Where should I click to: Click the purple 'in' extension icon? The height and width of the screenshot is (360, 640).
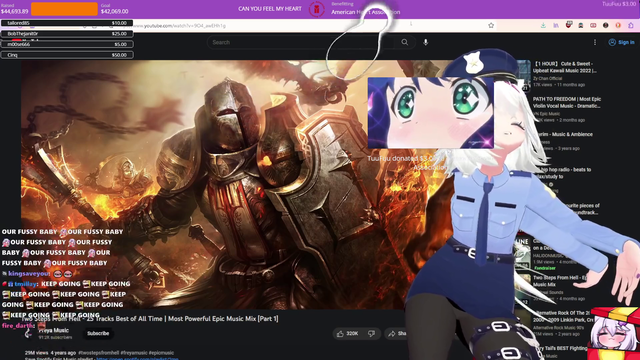tap(556, 25)
